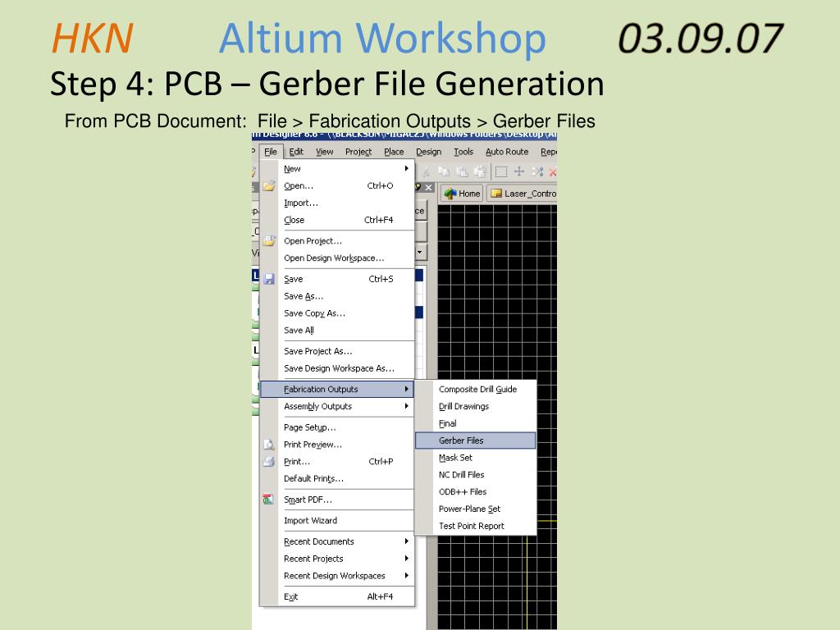The width and height of the screenshot is (840, 630).
Task: Open the Auto Route menu
Action: [x=507, y=152]
